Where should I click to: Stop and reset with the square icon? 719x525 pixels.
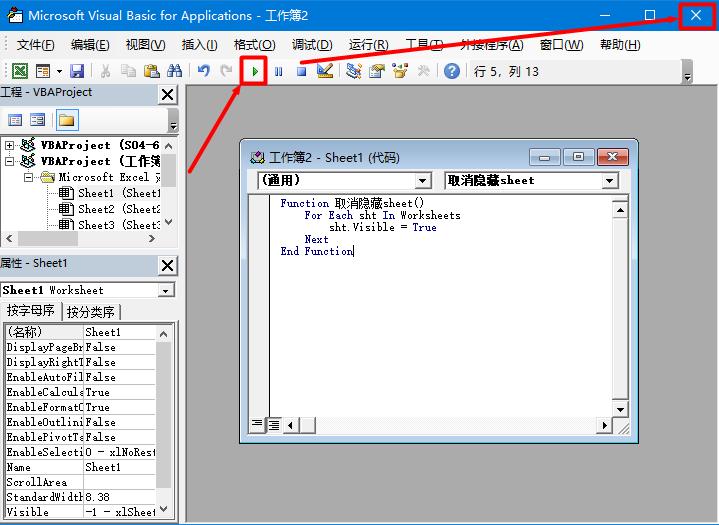point(301,72)
